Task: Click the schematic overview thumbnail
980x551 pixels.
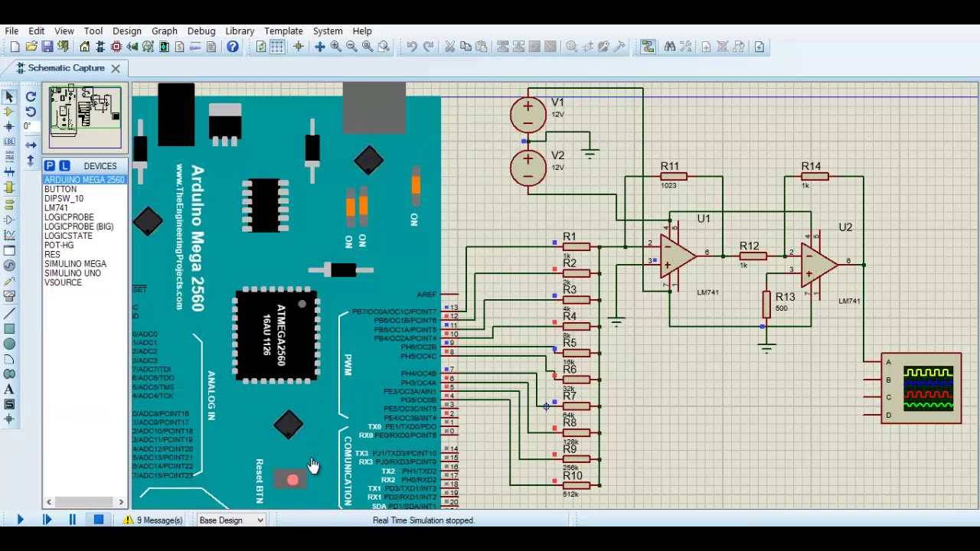Action: click(85, 117)
